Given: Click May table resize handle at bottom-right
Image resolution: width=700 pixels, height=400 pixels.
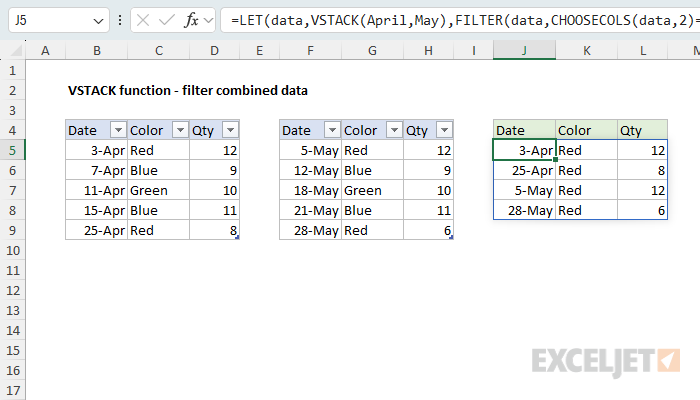Looking at the screenshot, I should (451, 238).
